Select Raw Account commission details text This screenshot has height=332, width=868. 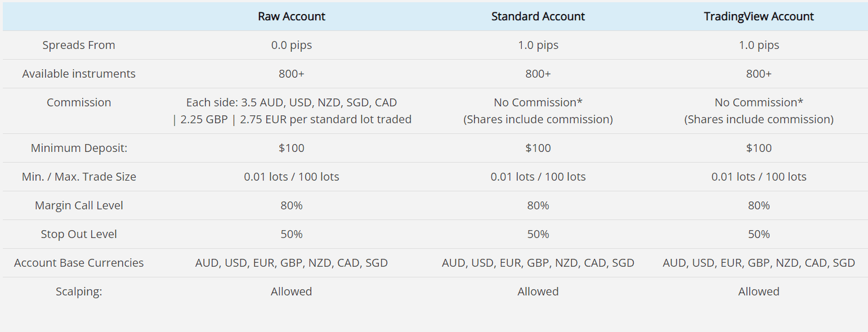click(x=292, y=111)
